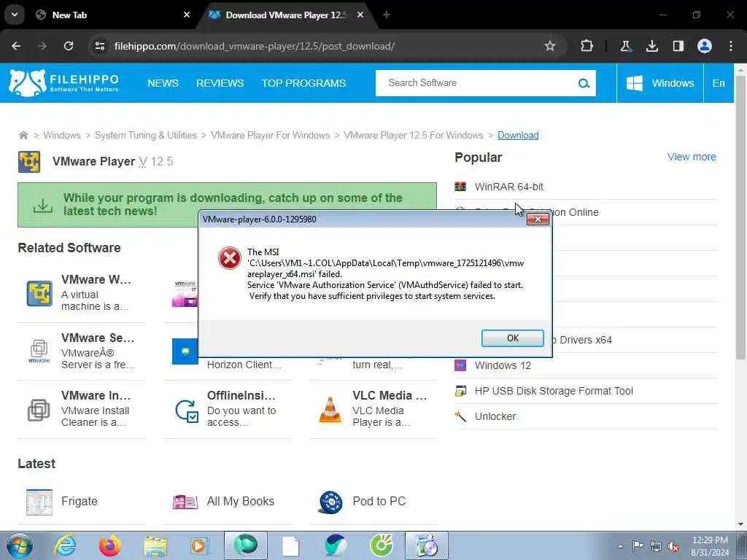
Task: Expand the tab search dropdown arrow
Action: coord(15,15)
